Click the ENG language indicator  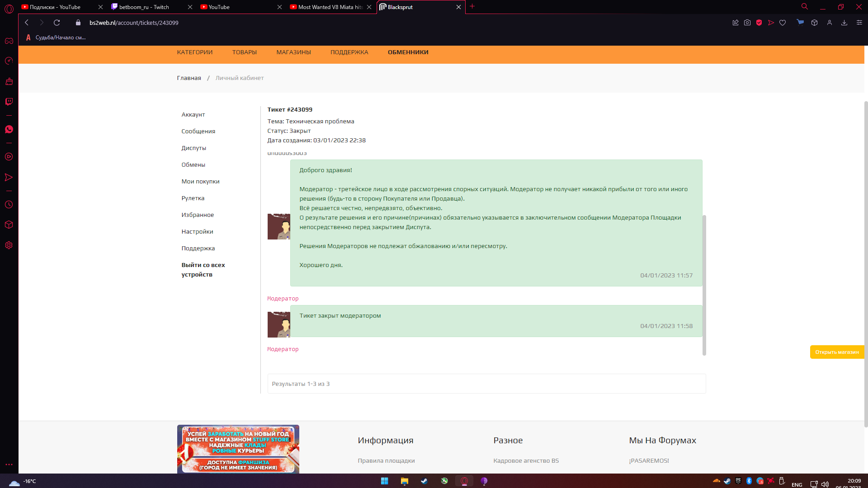point(797,485)
